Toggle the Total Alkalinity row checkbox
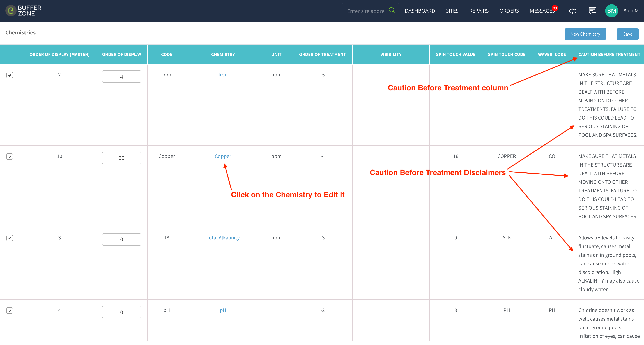This screenshot has height=345, width=644. [10, 238]
